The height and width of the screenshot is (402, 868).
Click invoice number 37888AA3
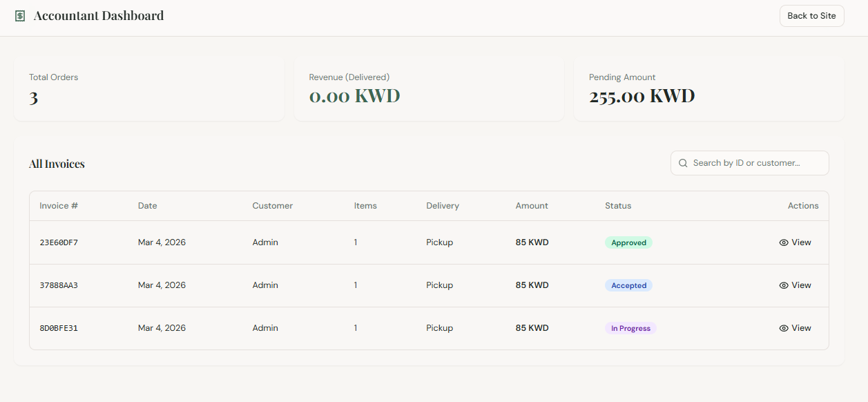[59, 285]
